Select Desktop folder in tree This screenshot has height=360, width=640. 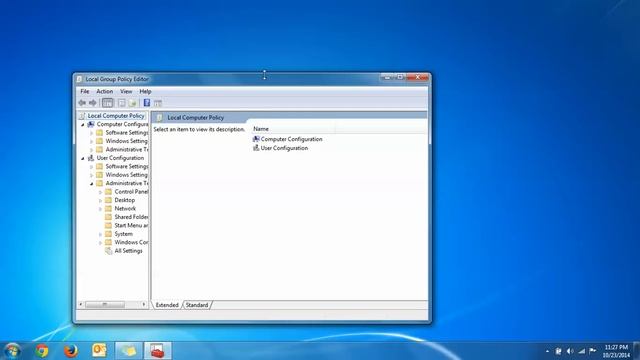(124, 200)
